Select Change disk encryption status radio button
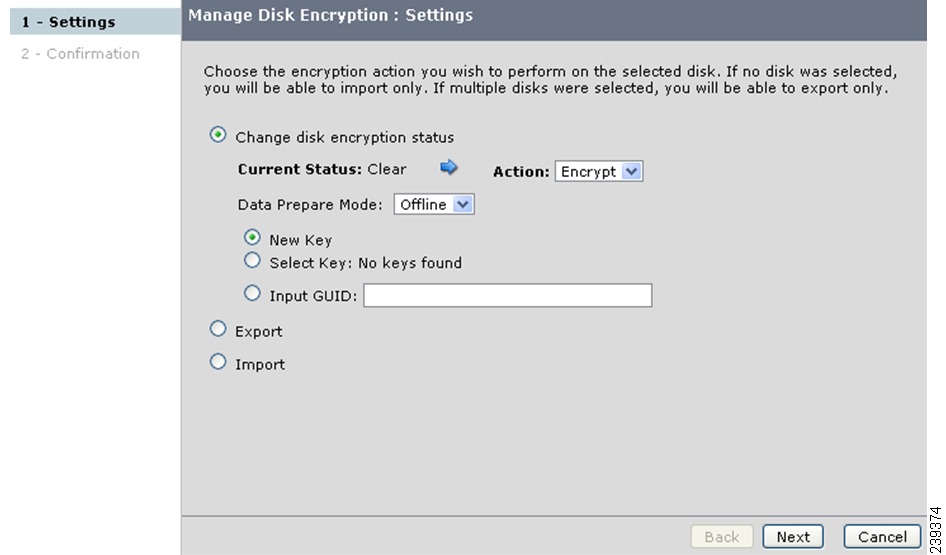 point(218,135)
